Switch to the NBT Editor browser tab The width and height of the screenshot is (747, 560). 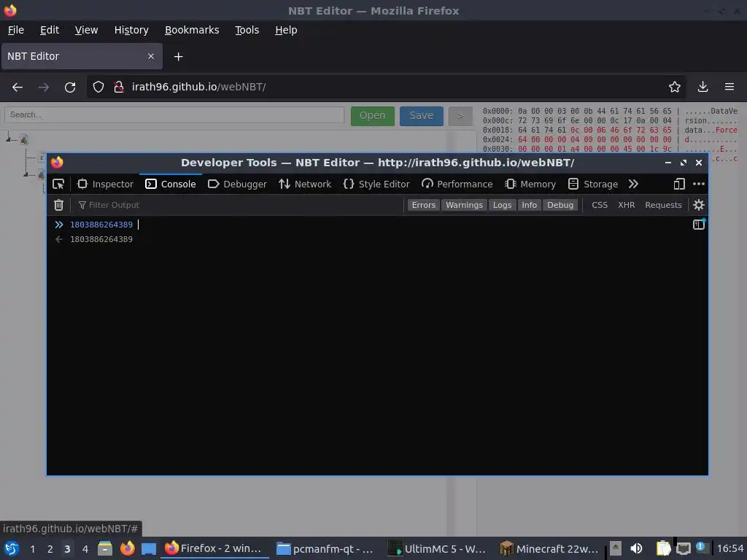[82, 56]
